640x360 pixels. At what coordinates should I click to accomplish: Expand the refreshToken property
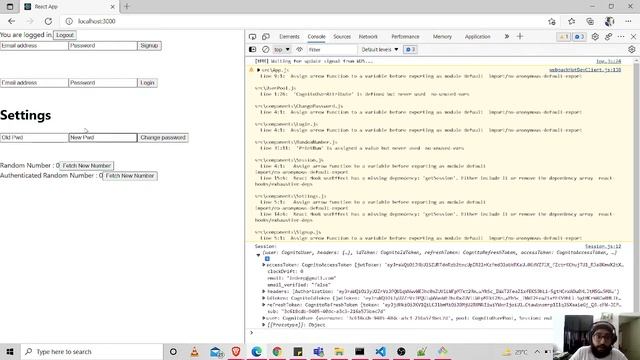264,304
